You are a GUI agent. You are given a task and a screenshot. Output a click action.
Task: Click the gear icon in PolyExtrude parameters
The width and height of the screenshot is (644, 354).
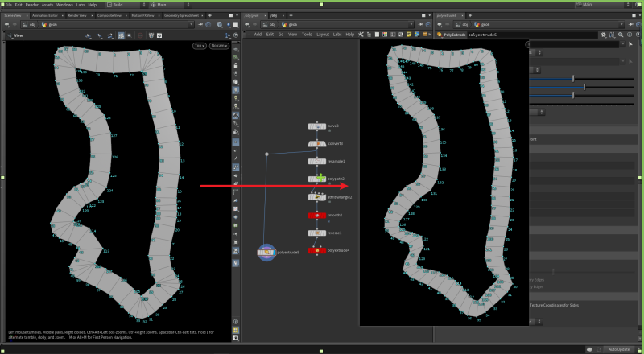[x=604, y=35]
